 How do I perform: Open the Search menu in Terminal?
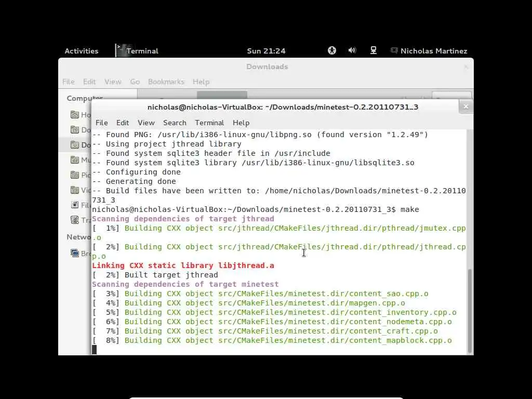pyautogui.click(x=175, y=123)
